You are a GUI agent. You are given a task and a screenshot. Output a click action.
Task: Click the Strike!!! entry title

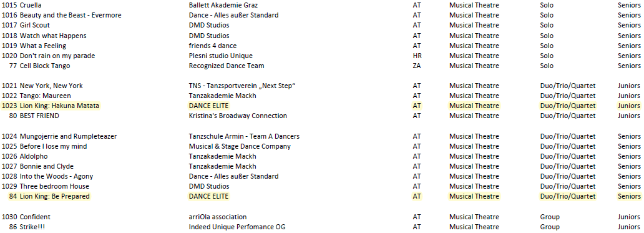tap(32, 227)
